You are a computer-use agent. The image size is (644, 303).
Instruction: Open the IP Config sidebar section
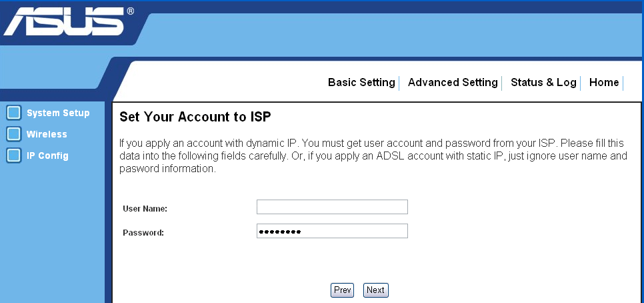coord(47,156)
